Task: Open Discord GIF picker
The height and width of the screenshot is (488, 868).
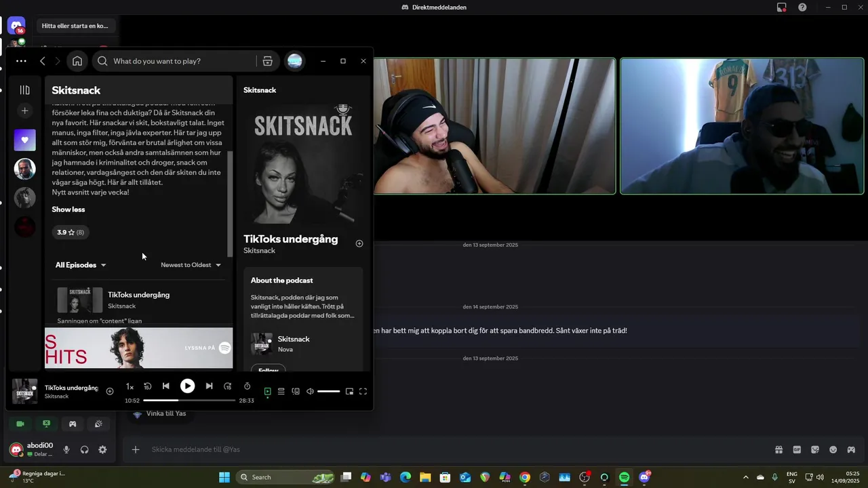Action: pyautogui.click(x=797, y=449)
